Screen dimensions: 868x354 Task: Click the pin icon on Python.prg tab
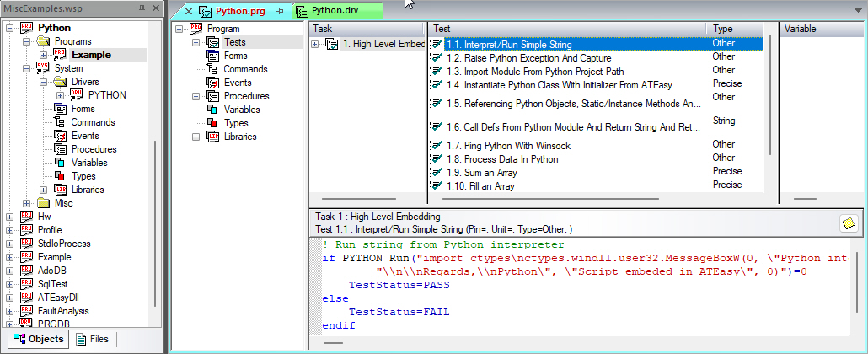(x=280, y=11)
